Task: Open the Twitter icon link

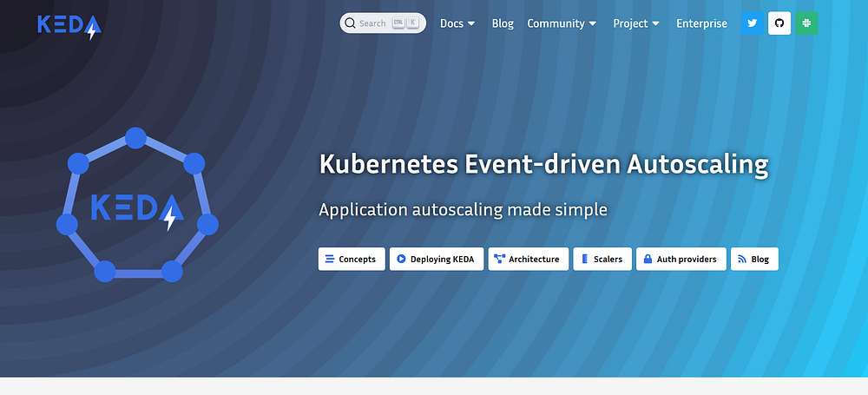Action: click(x=753, y=23)
